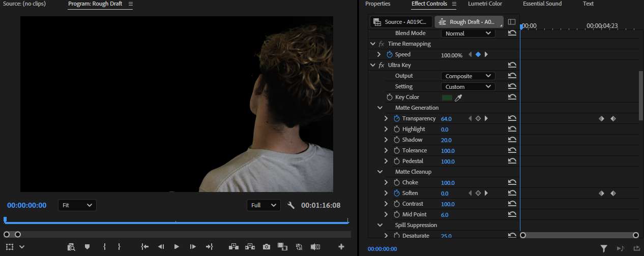Play the Program monitor
This screenshot has width=644, height=256.
pyautogui.click(x=177, y=247)
